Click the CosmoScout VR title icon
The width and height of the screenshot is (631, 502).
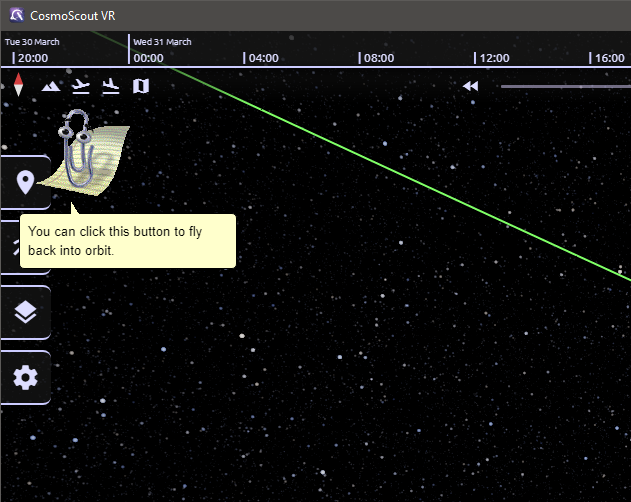click(17, 15)
